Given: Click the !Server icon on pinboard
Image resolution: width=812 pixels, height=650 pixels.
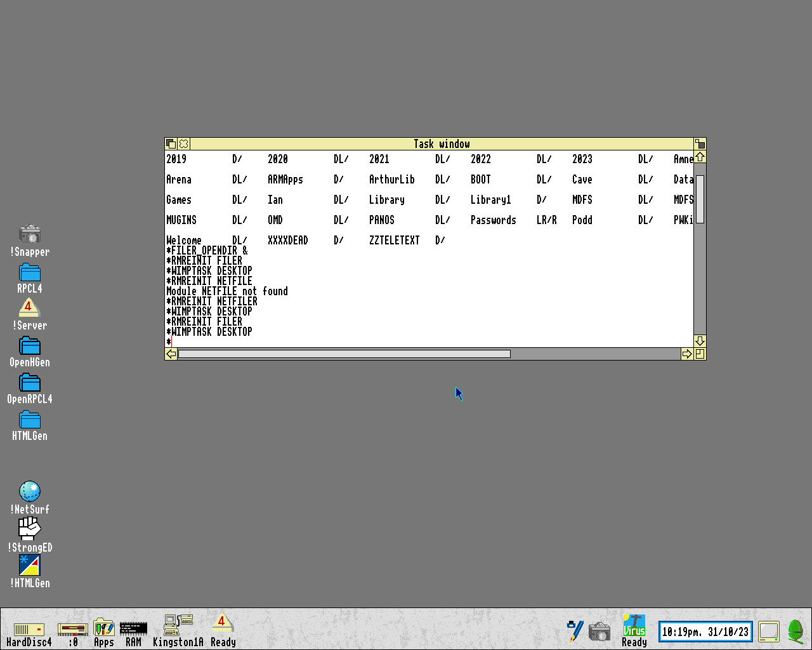Looking at the screenshot, I should click(29, 308).
